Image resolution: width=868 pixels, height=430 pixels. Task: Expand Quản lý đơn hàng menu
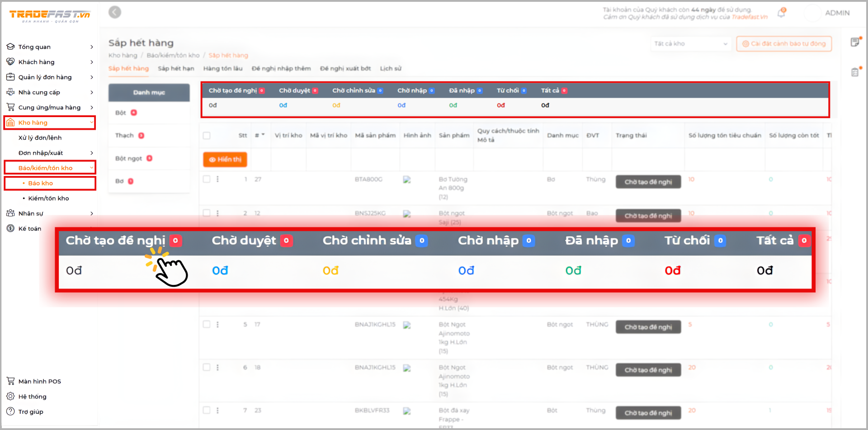[50, 77]
